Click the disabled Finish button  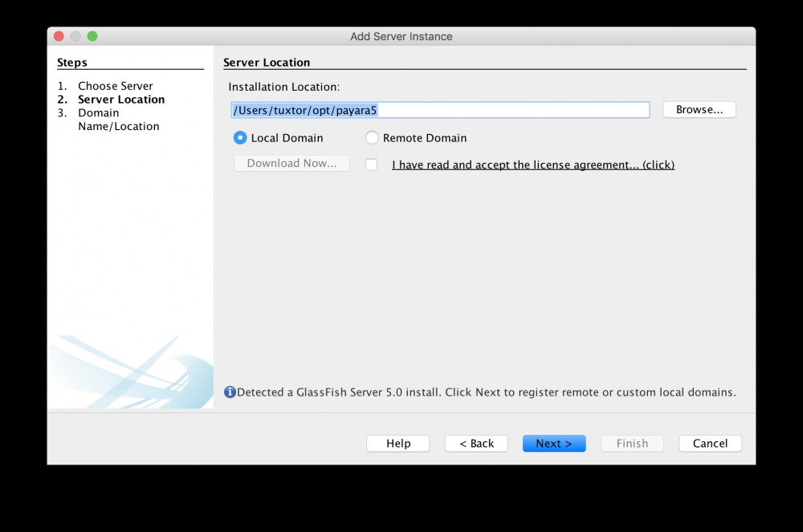pos(632,443)
